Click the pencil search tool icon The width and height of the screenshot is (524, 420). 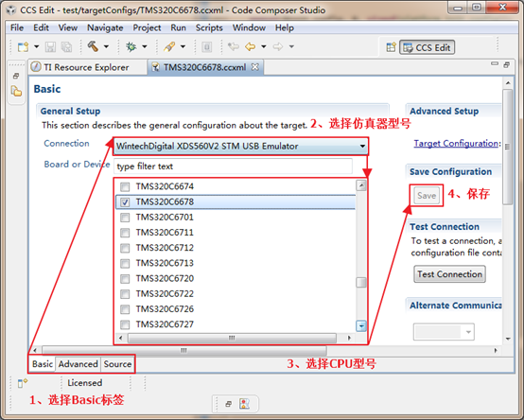tap(169, 46)
